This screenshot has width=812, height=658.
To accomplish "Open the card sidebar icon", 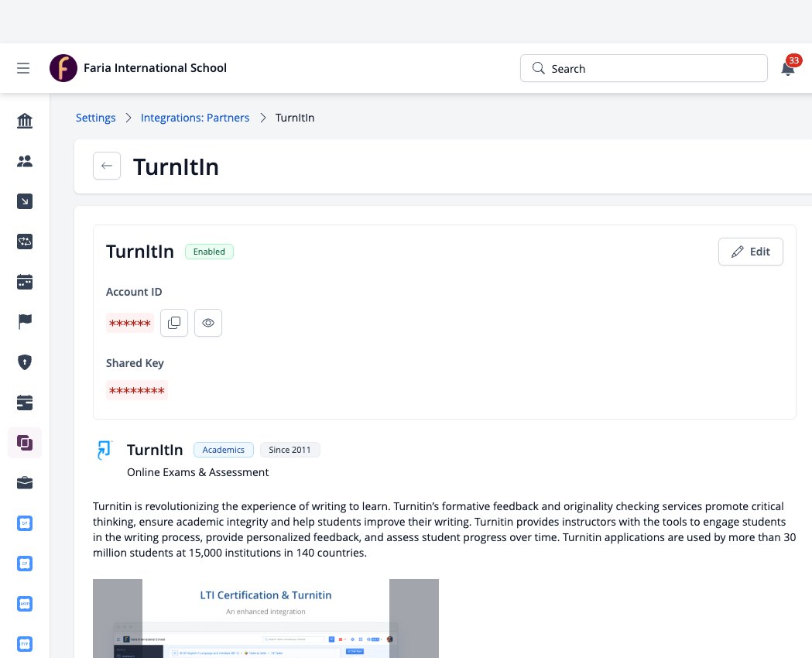I will 25,403.
